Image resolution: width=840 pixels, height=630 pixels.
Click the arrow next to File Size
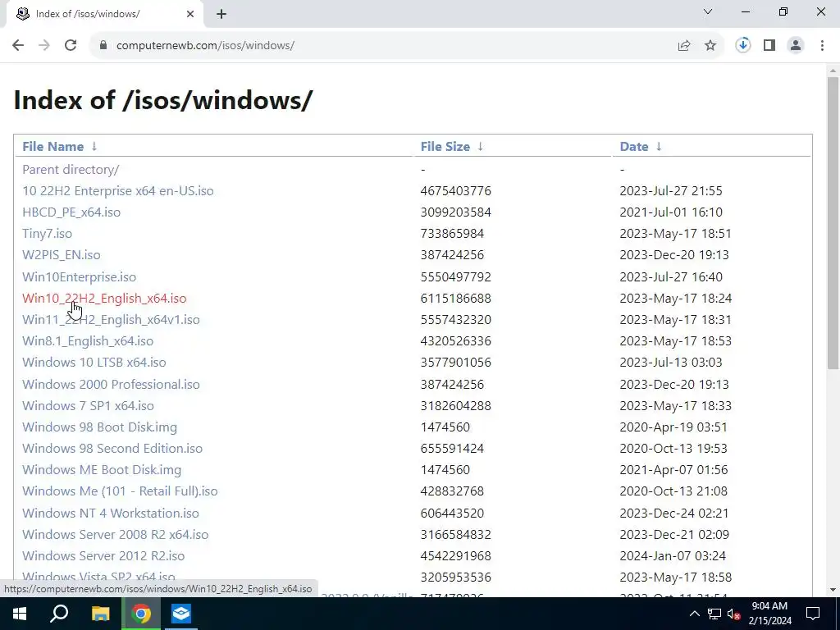481,146
